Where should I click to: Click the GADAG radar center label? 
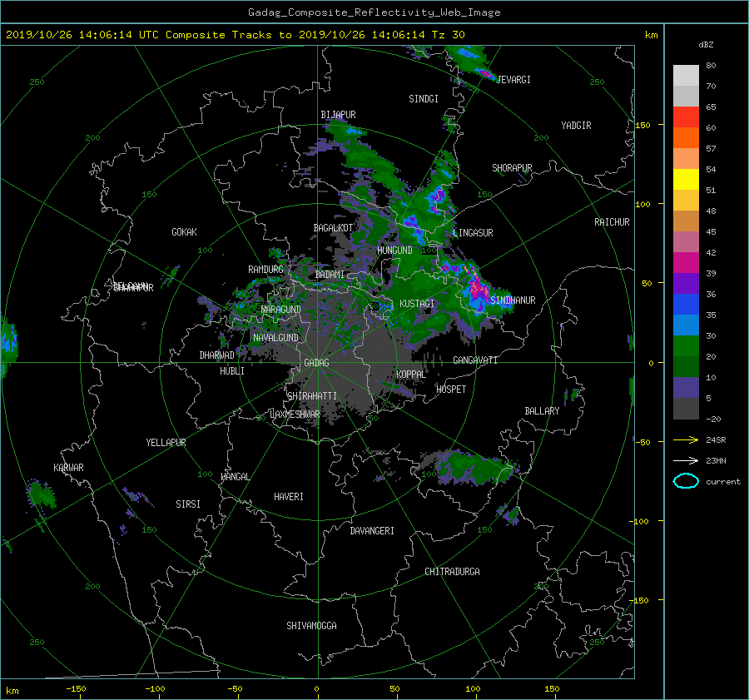pos(316,363)
